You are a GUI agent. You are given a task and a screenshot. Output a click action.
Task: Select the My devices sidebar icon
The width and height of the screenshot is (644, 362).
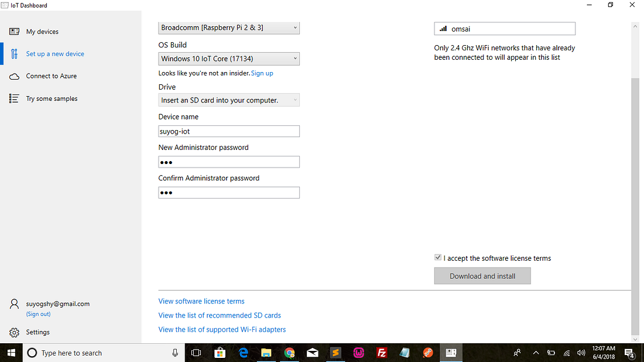pyautogui.click(x=14, y=31)
